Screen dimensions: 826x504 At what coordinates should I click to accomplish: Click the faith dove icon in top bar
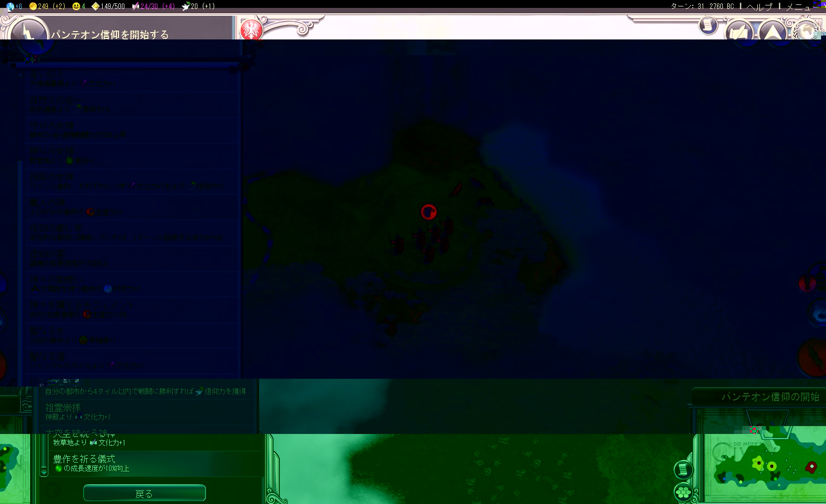[x=186, y=6]
